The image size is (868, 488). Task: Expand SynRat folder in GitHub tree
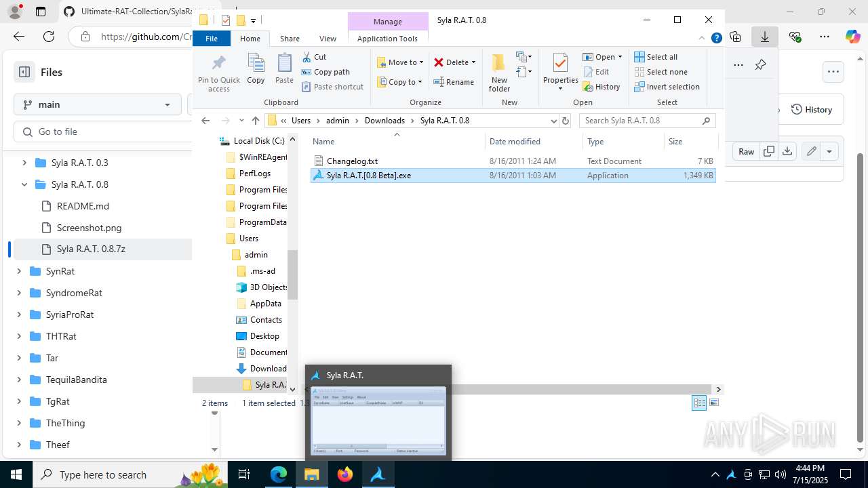[19, 271]
